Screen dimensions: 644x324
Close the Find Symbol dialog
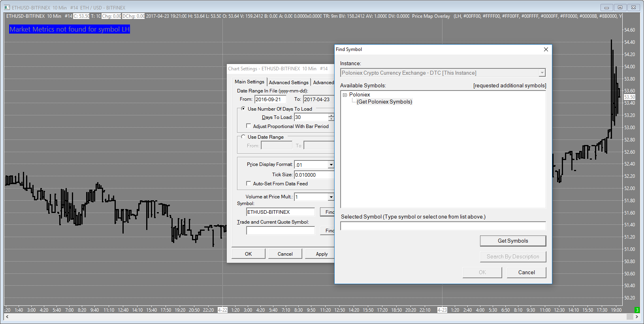pos(546,49)
